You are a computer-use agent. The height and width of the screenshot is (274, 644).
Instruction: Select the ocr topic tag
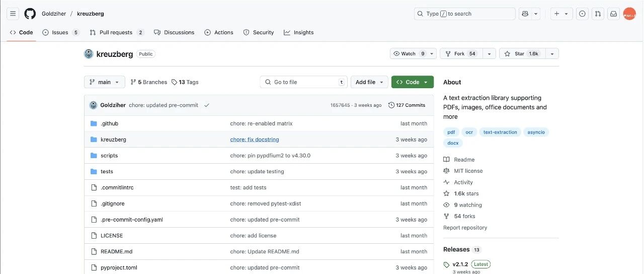469,132
